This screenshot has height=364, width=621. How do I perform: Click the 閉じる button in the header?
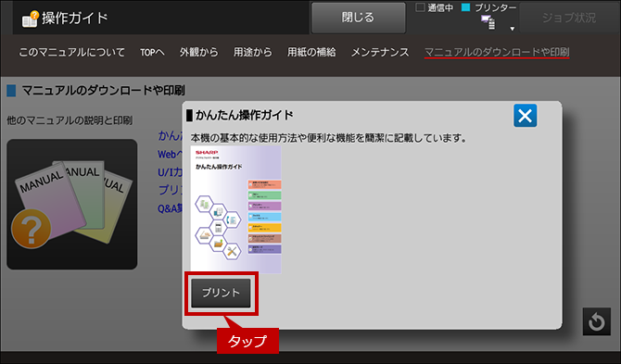coord(358,18)
